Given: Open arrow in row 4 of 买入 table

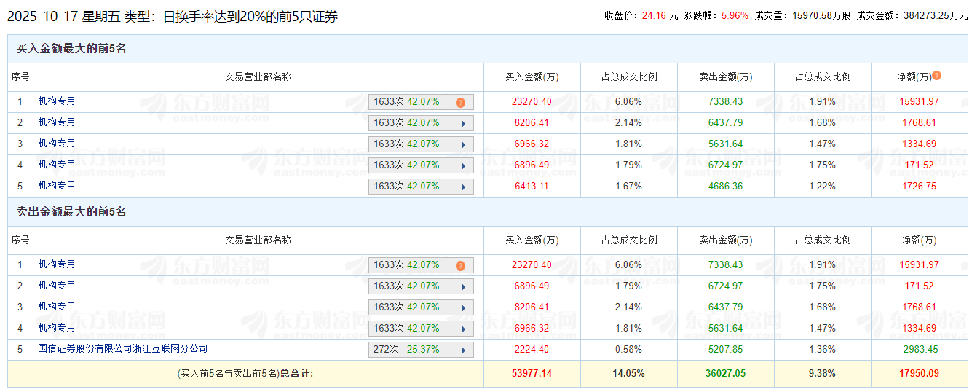Looking at the screenshot, I should pyautogui.click(x=463, y=166).
